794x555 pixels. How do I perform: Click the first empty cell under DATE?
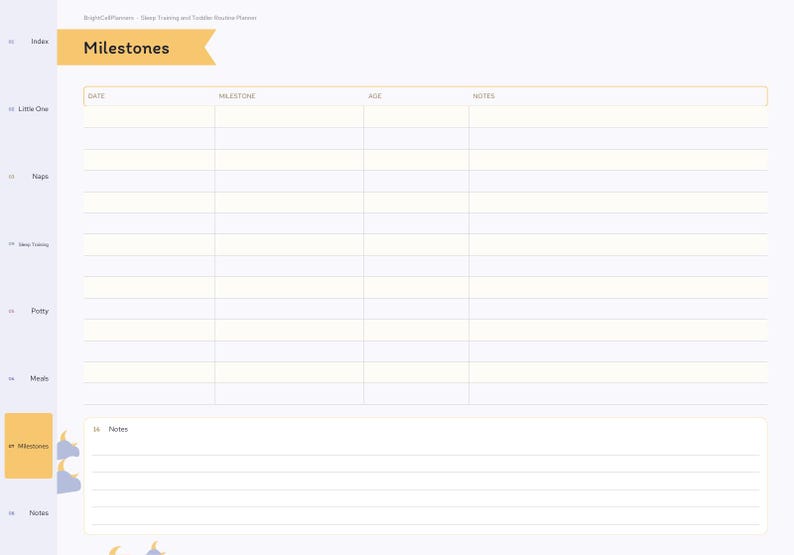coord(149,117)
